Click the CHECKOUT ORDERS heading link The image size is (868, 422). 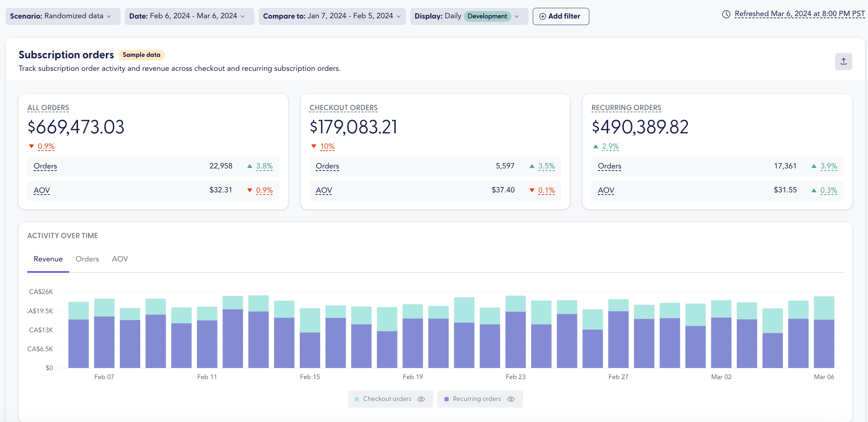pos(343,108)
